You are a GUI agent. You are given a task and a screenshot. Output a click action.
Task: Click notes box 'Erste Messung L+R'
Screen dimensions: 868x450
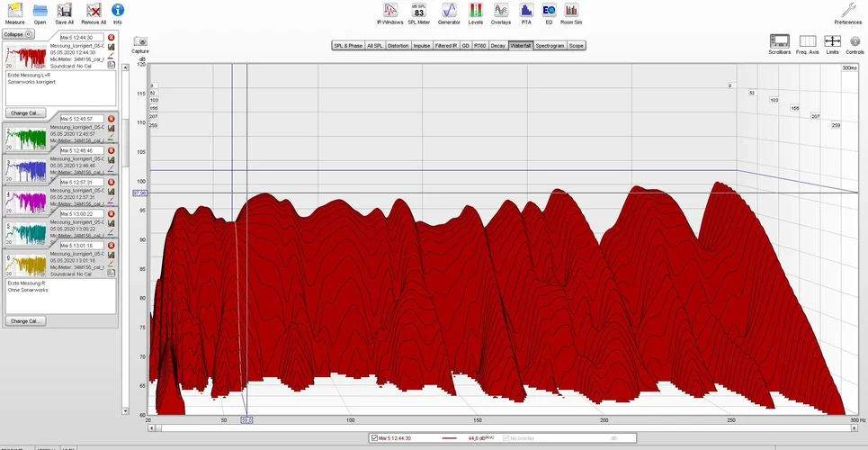click(x=61, y=87)
